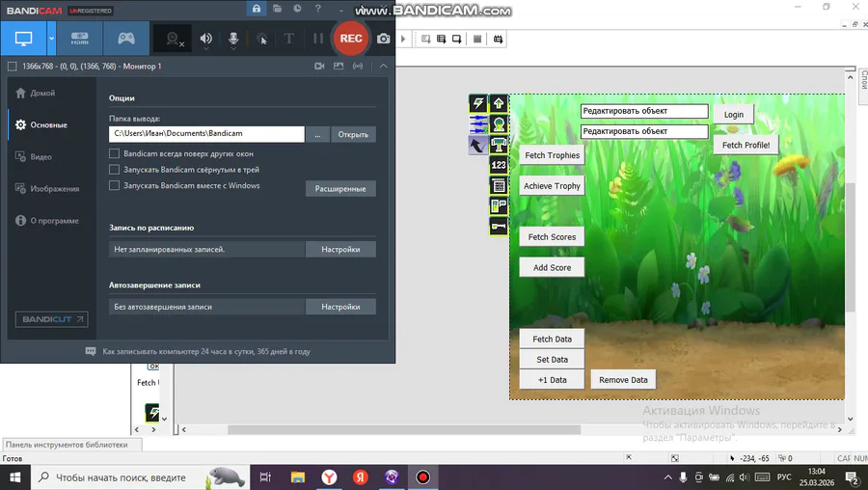Browse output folder with ... button
868x490 pixels.
tap(317, 134)
